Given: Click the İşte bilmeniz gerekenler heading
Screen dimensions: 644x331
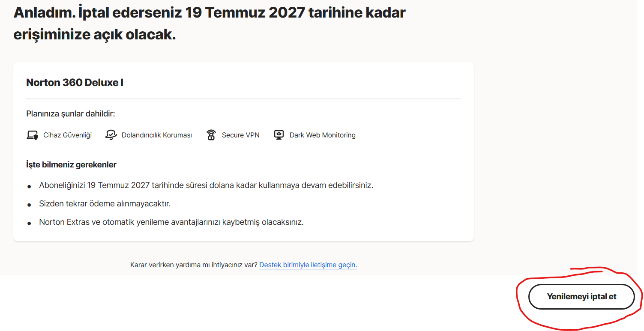Looking at the screenshot, I should 72,164.
